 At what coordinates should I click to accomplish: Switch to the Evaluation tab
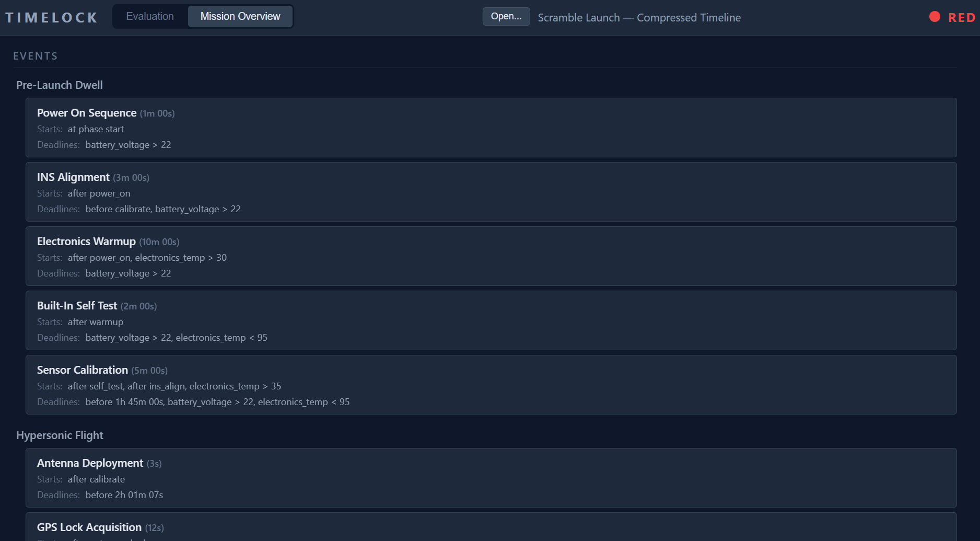pyautogui.click(x=150, y=16)
